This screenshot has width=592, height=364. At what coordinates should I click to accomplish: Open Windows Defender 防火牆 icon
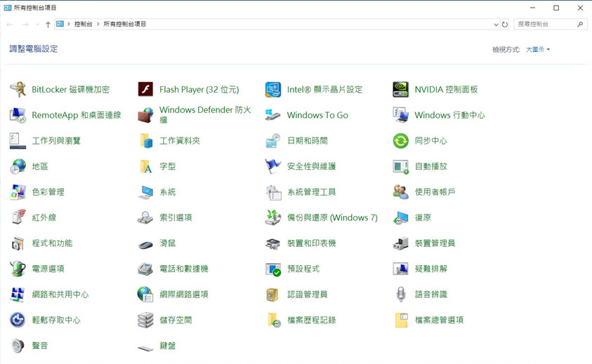pos(145,115)
